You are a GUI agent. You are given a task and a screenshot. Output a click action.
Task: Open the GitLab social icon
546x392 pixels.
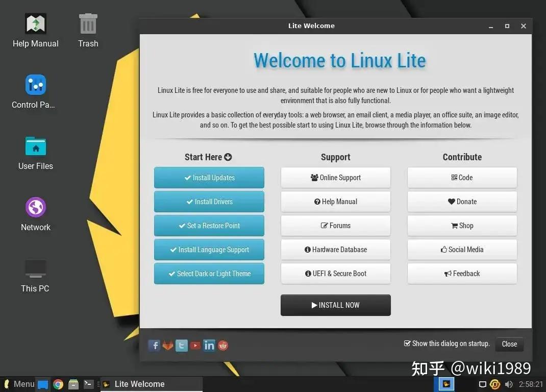pos(168,346)
